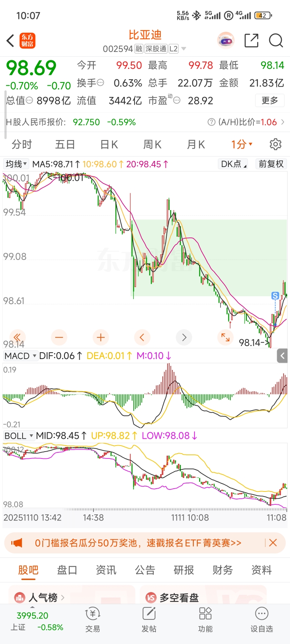Close the ETF promotion banner
Viewport: 290px width, 644px height.
[x=273, y=543]
